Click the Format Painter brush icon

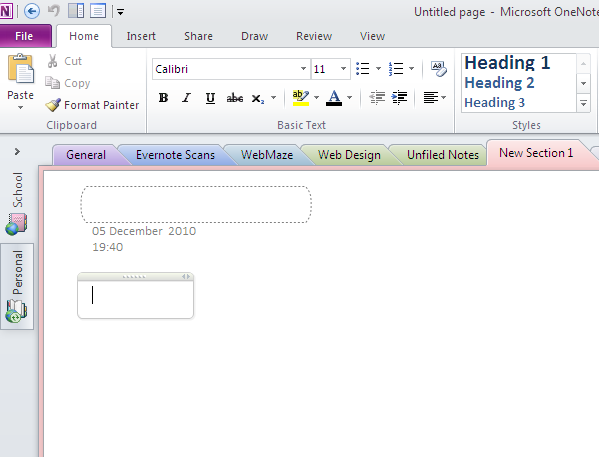point(53,105)
